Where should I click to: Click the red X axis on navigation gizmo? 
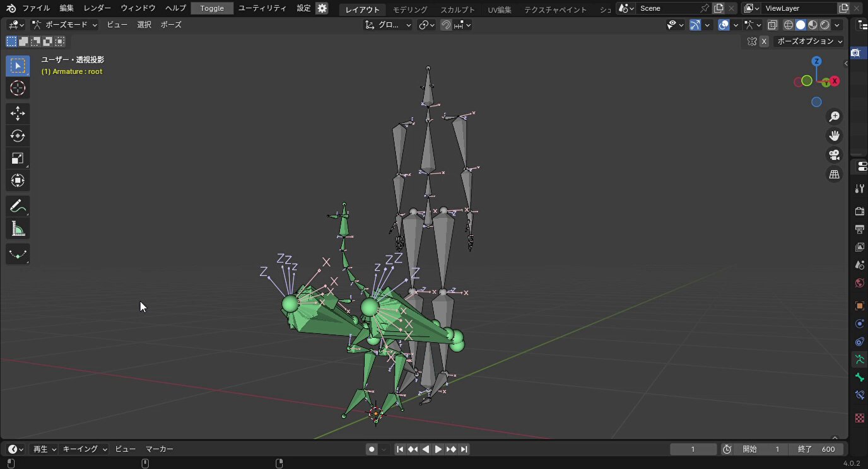(x=835, y=81)
